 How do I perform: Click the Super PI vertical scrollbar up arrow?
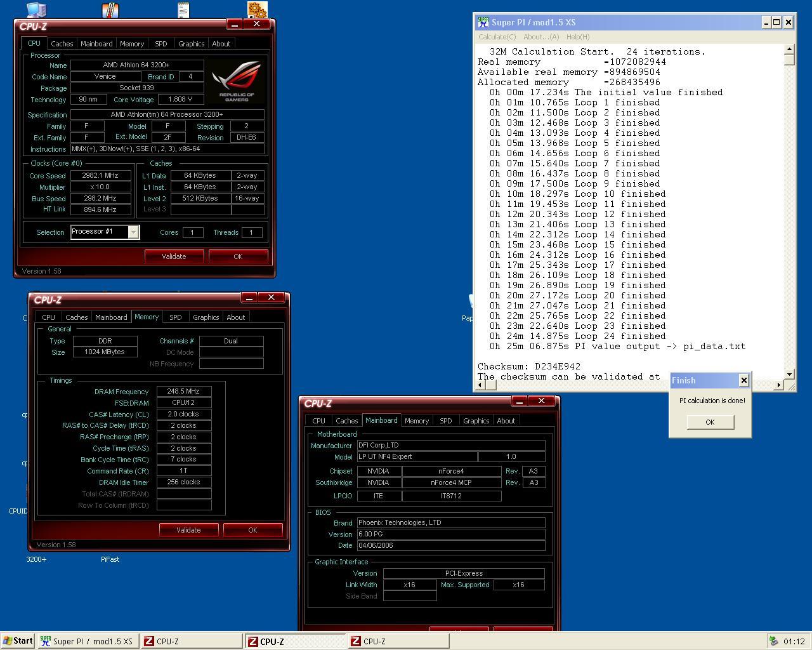coord(790,50)
